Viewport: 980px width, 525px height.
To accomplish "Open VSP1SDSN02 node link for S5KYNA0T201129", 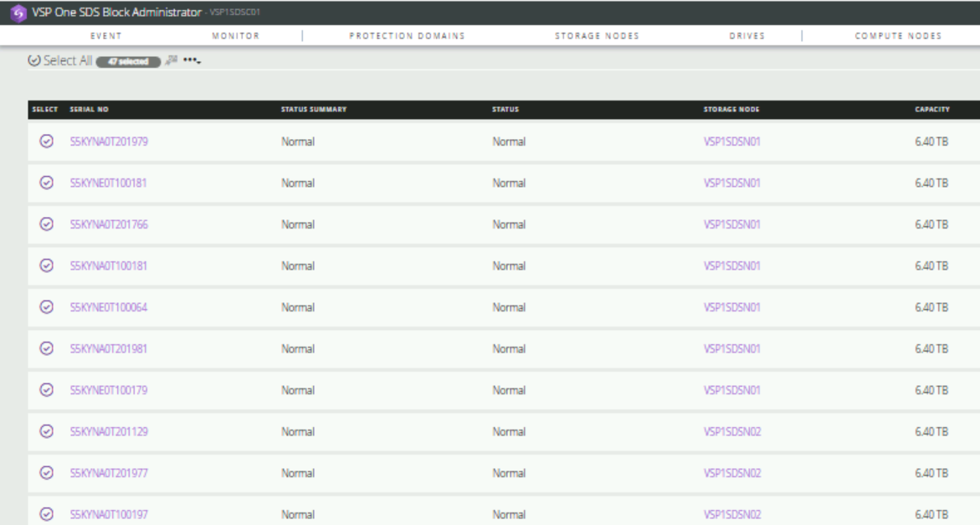I will pos(732,432).
